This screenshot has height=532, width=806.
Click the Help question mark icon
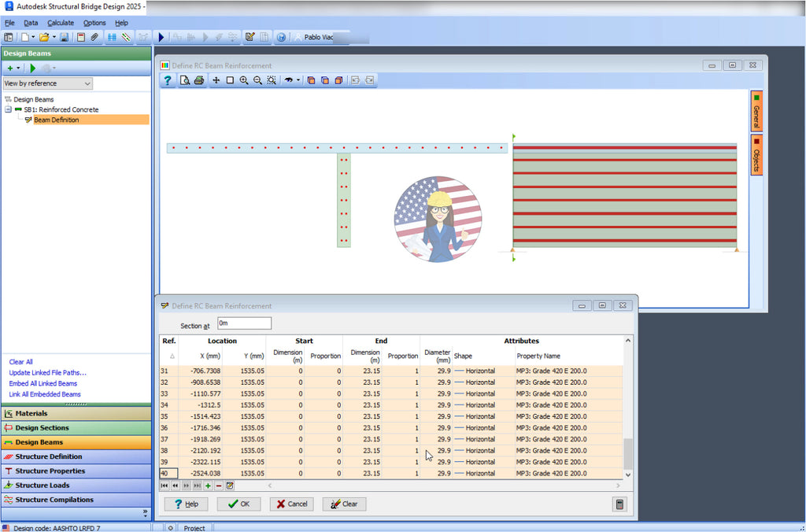(x=168, y=79)
